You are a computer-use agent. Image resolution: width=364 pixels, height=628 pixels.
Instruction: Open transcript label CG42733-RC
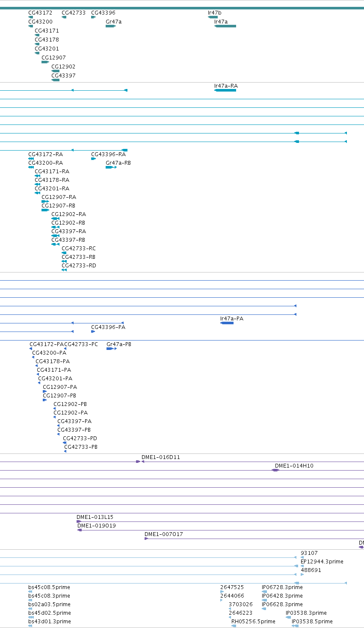[79, 249]
